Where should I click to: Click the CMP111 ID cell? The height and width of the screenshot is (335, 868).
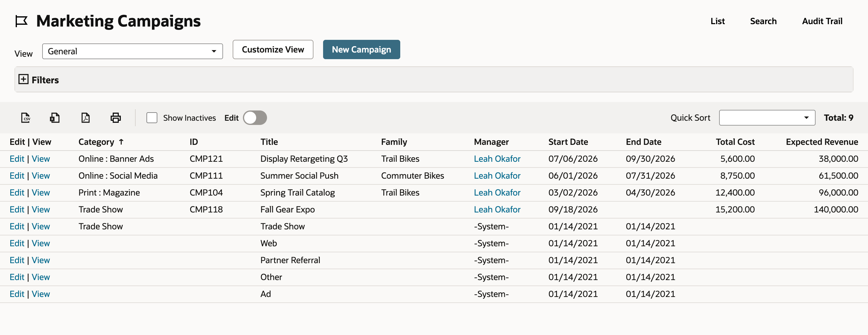pyautogui.click(x=206, y=176)
